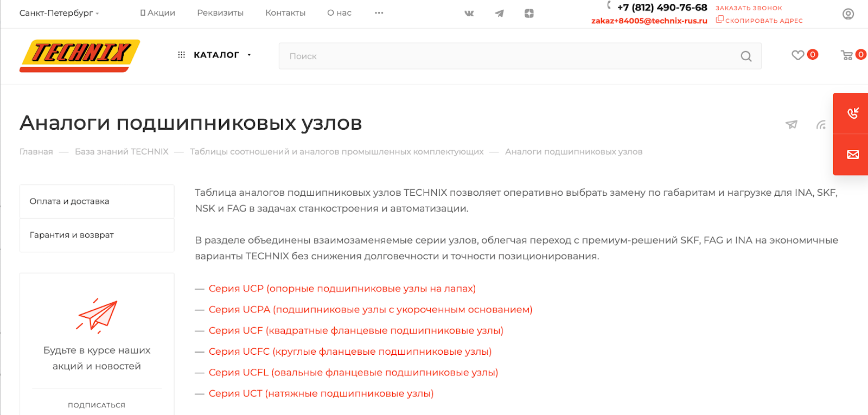The width and height of the screenshot is (868, 415).
Task: Click the red callback phone side button
Action: (853, 113)
